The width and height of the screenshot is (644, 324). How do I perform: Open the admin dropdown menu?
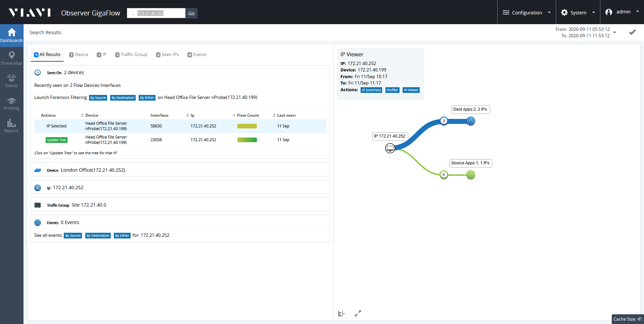coord(622,12)
